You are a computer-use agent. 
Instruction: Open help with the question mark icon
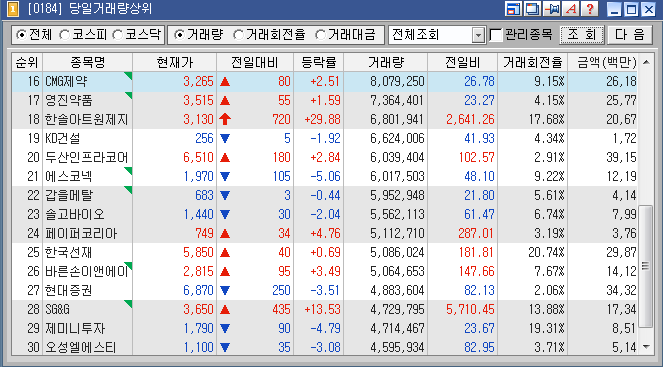point(590,9)
